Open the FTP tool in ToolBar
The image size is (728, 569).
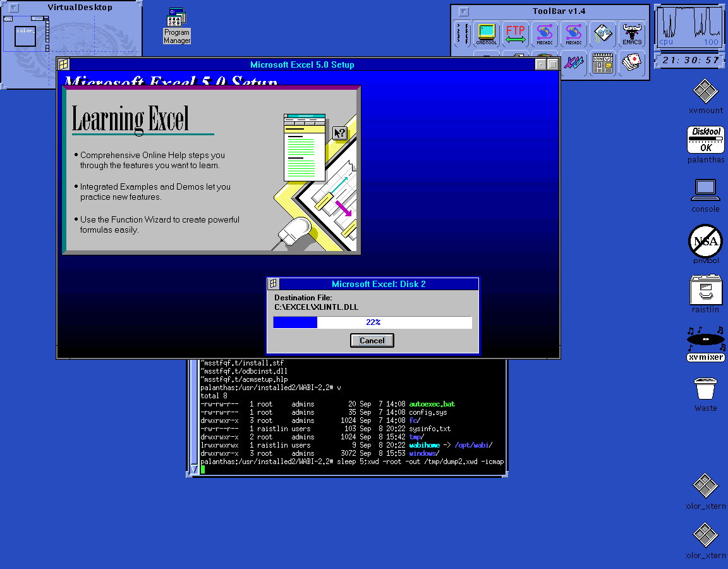516,34
